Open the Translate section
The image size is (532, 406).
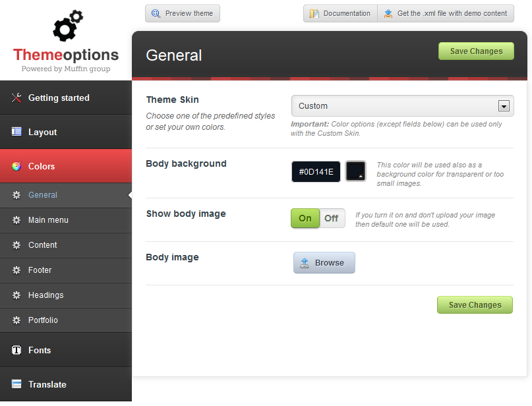point(66,384)
